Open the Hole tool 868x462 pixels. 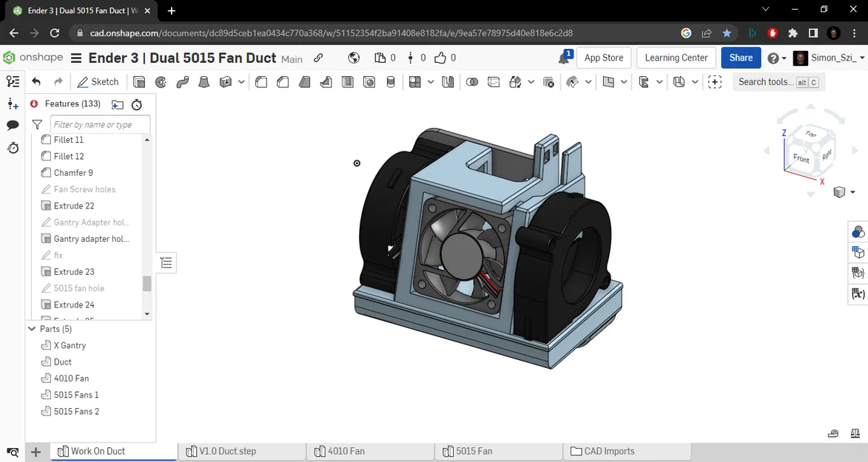coord(369,82)
